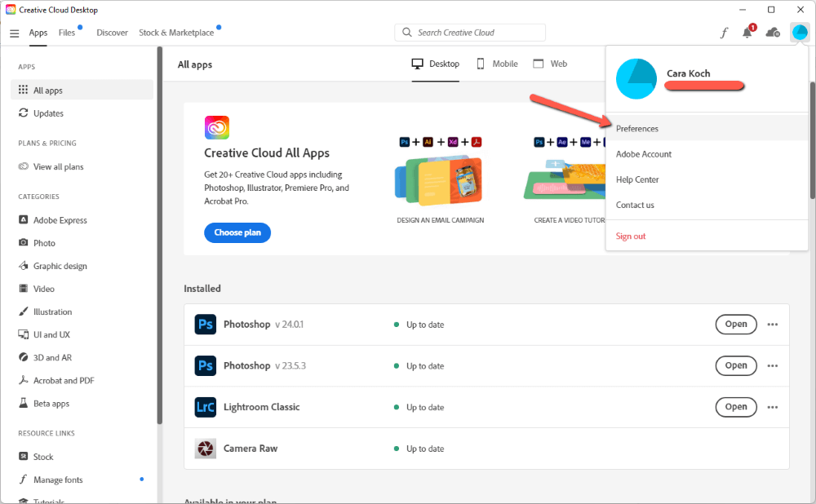Switch to the Files tab
This screenshot has height=504, width=816.
click(67, 33)
